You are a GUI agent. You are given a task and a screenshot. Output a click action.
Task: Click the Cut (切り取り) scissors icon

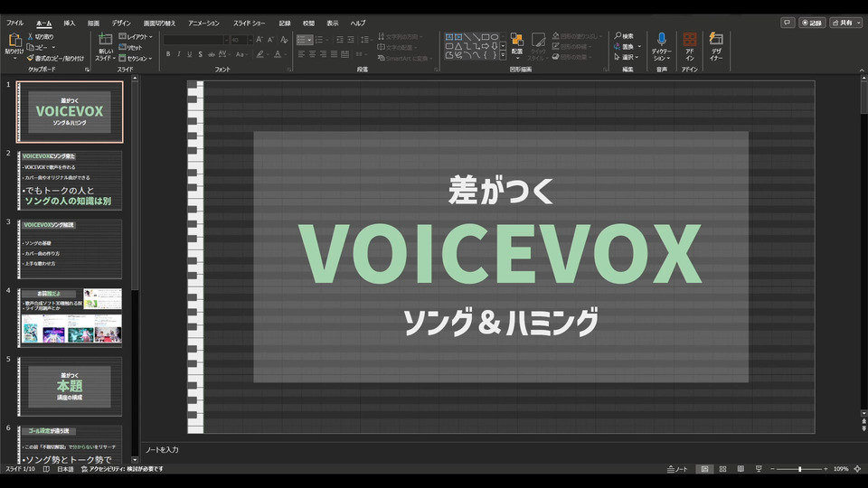click(x=31, y=36)
